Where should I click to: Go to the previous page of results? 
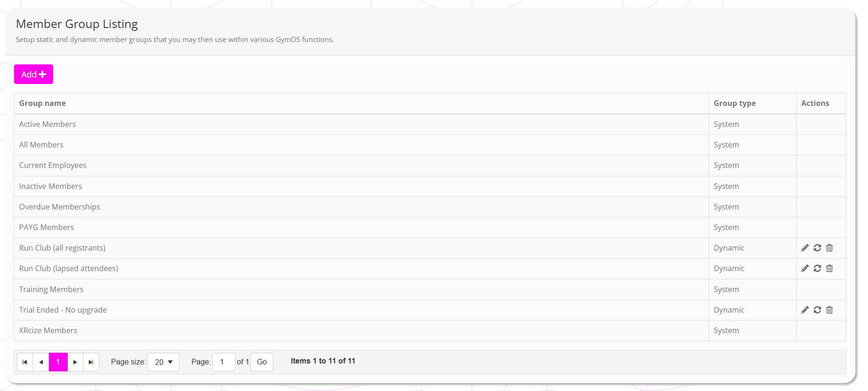[41, 362]
